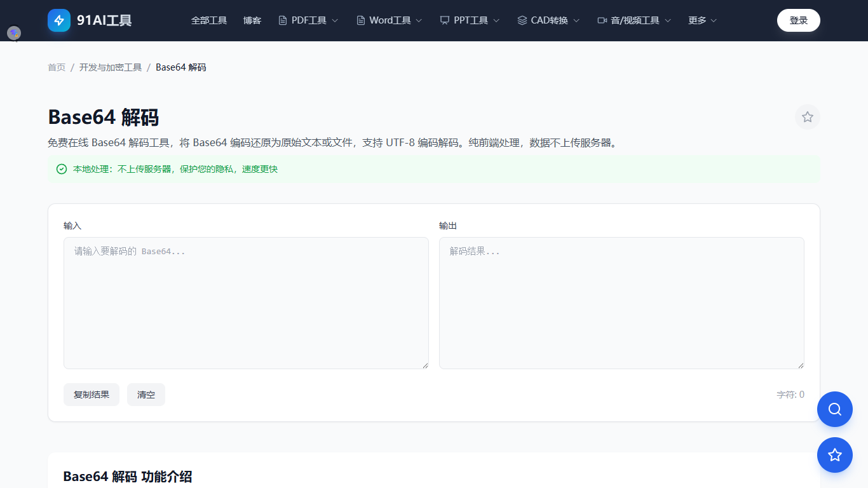Open the 音/视频工具 menu label
This screenshot has height=488, width=868.
(635, 20)
